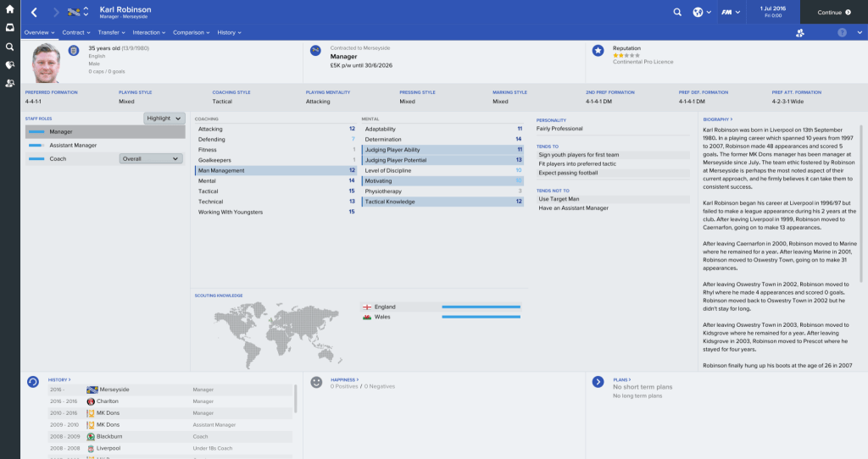Image resolution: width=868 pixels, height=459 pixels.
Task: Click the Home icon in sidebar
Action: (9, 10)
